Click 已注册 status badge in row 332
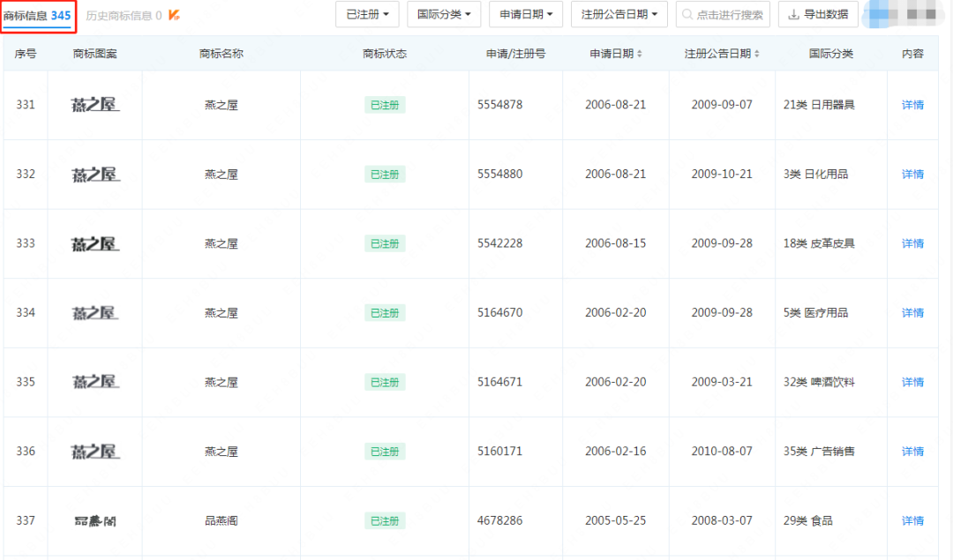Image resolution: width=953 pixels, height=560 pixels. pos(385,175)
